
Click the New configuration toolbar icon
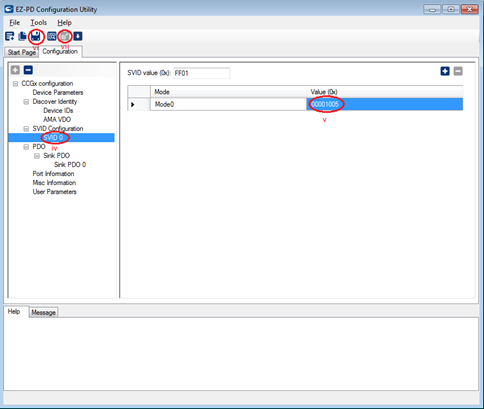point(10,36)
